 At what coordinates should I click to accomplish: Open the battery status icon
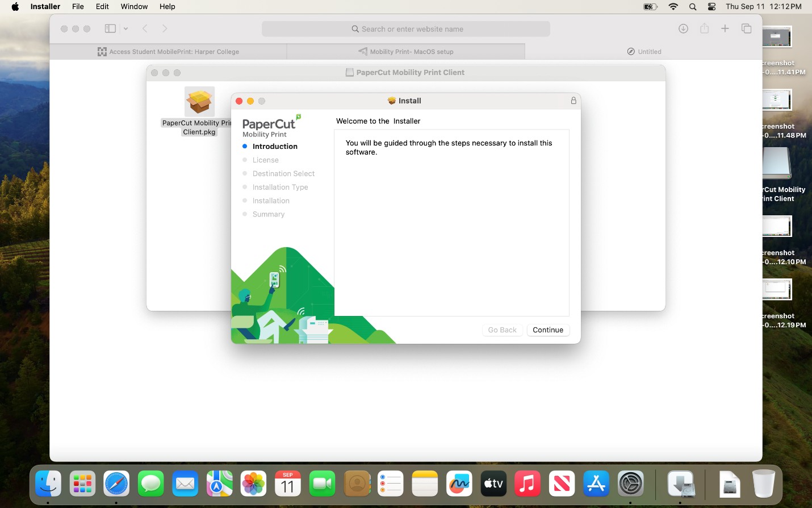(x=649, y=7)
